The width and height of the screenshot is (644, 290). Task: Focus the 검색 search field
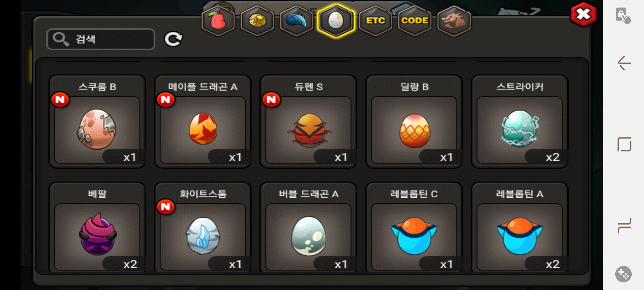click(101, 39)
